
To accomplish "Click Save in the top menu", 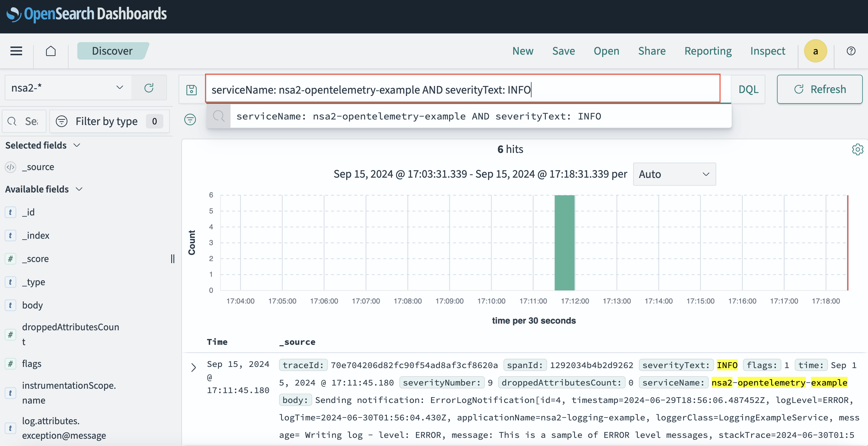I will coord(563,51).
